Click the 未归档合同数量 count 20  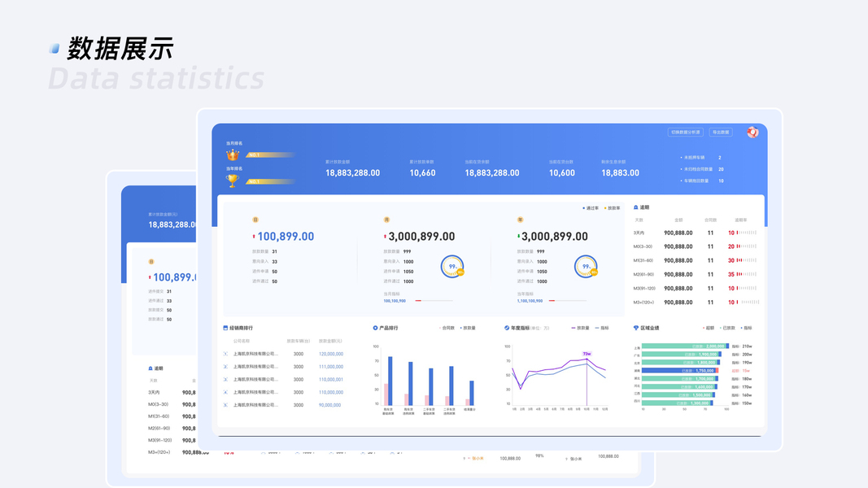721,169
